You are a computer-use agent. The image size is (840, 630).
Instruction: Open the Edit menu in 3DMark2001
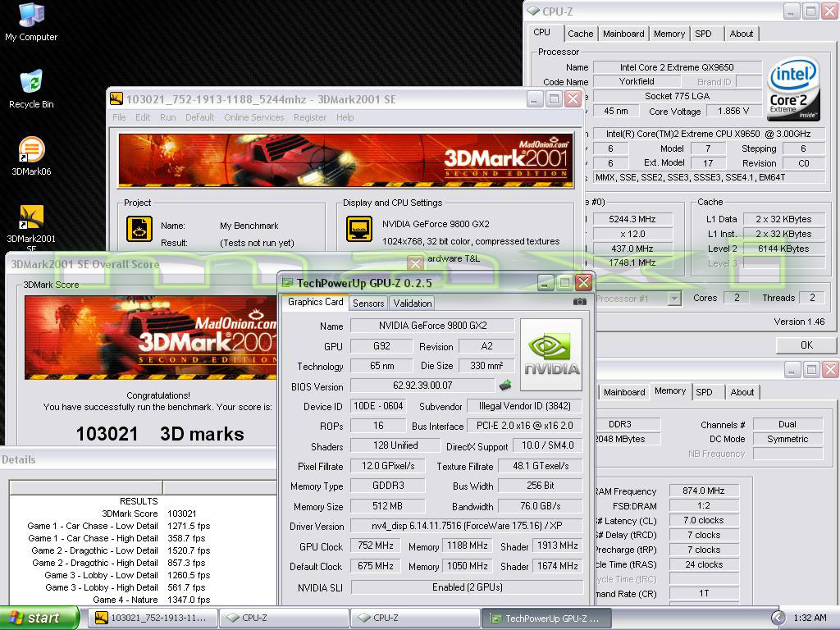(143, 117)
